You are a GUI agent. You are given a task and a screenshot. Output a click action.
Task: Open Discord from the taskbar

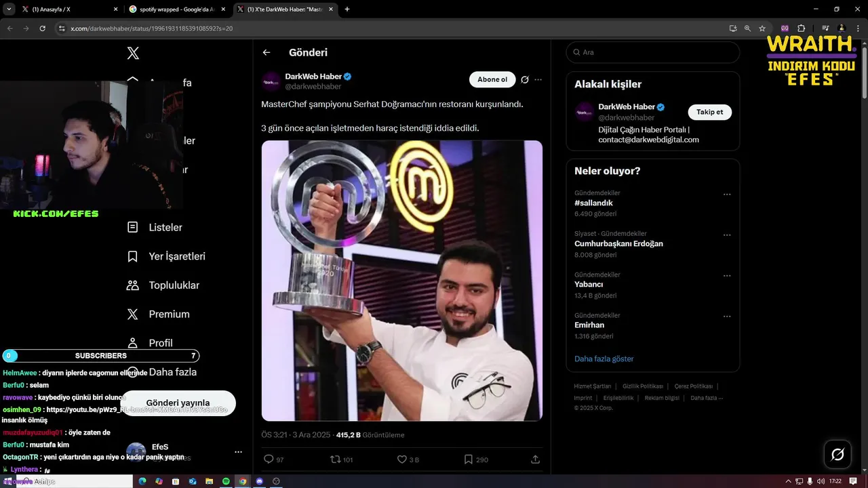click(x=259, y=481)
